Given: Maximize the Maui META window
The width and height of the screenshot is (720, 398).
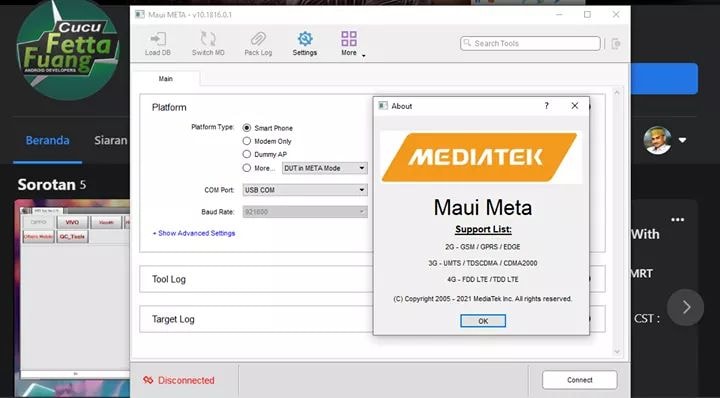Looking at the screenshot, I should pos(587,15).
